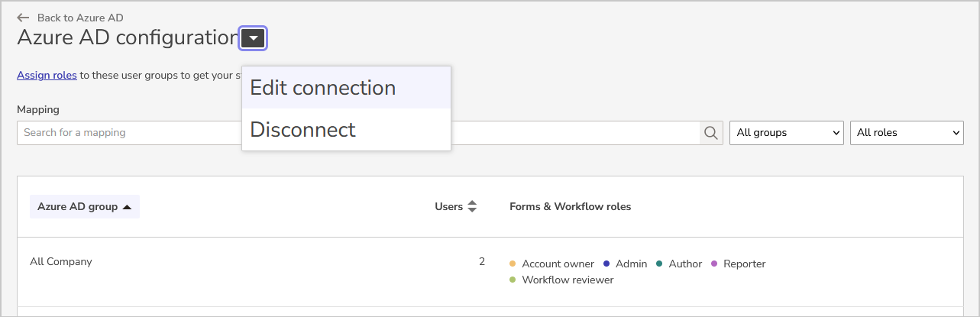Sort by Azure AD group column

(x=84, y=207)
